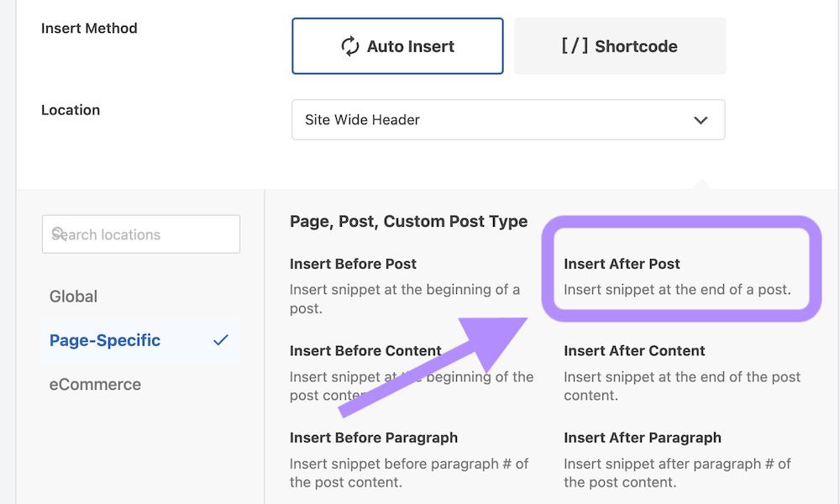Click the Auto Insert method button
Viewport: 840px width, 504px height.
396,46
